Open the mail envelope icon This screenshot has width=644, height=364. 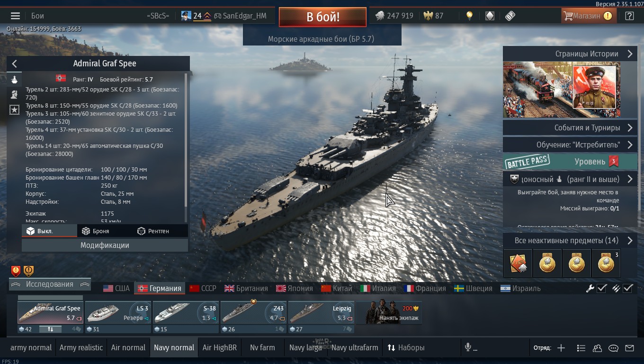(629, 348)
